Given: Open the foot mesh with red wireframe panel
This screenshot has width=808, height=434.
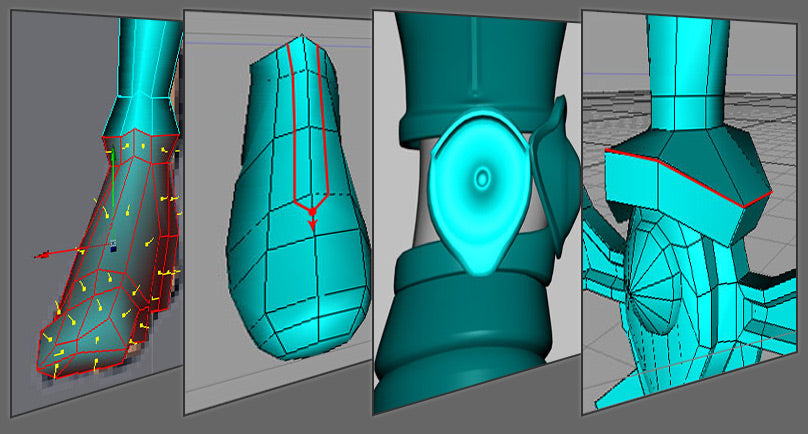Looking at the screenshot, I should [x=97, y=213].
